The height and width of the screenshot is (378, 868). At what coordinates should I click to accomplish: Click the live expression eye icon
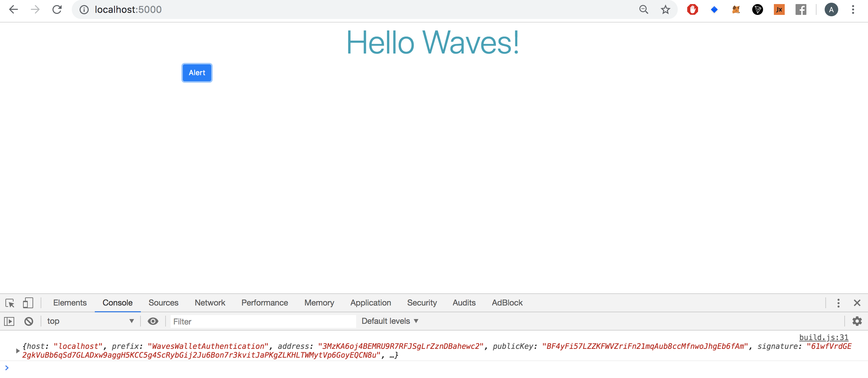click(x=153, y=321)
